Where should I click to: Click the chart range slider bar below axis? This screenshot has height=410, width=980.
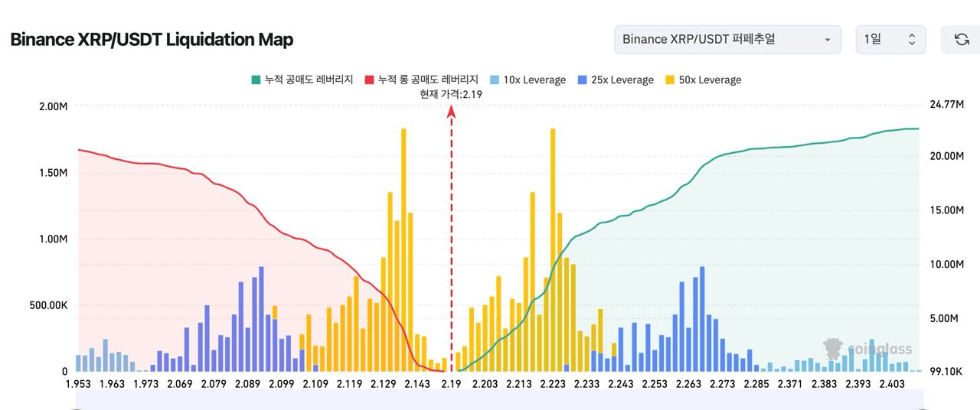499,400
